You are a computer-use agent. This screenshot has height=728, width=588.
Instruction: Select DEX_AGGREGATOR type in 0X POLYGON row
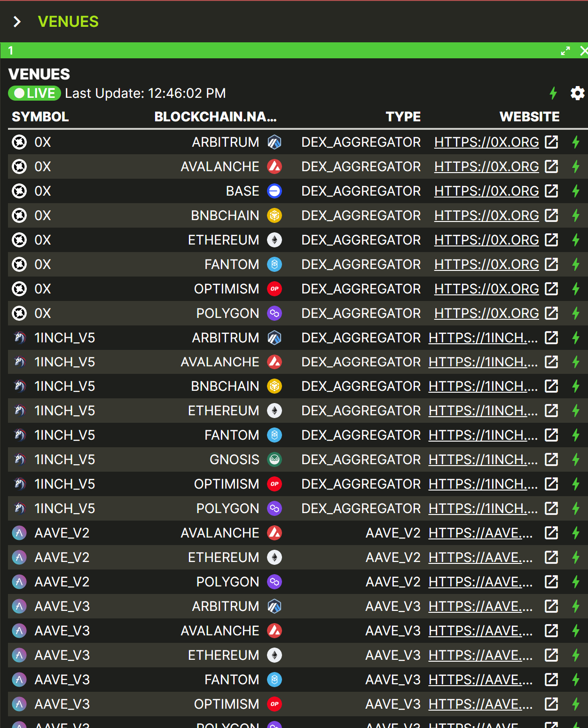(x=361, y=313)
